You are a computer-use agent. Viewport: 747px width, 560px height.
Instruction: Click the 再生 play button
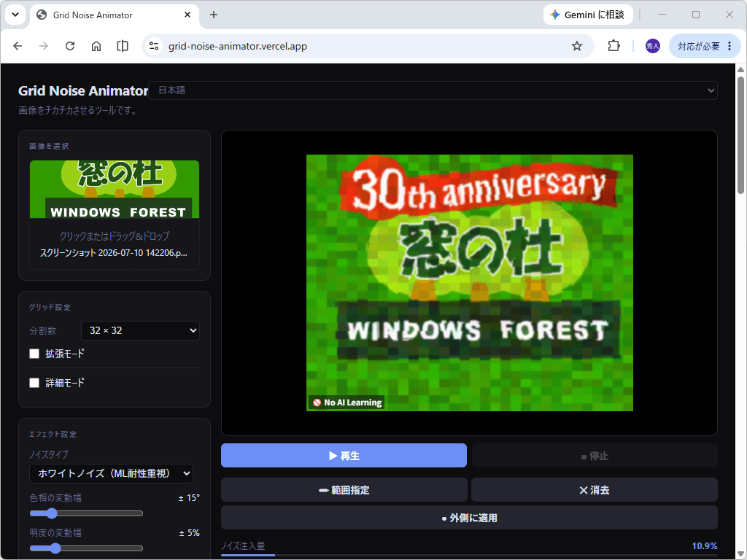(x=344, y=456)
